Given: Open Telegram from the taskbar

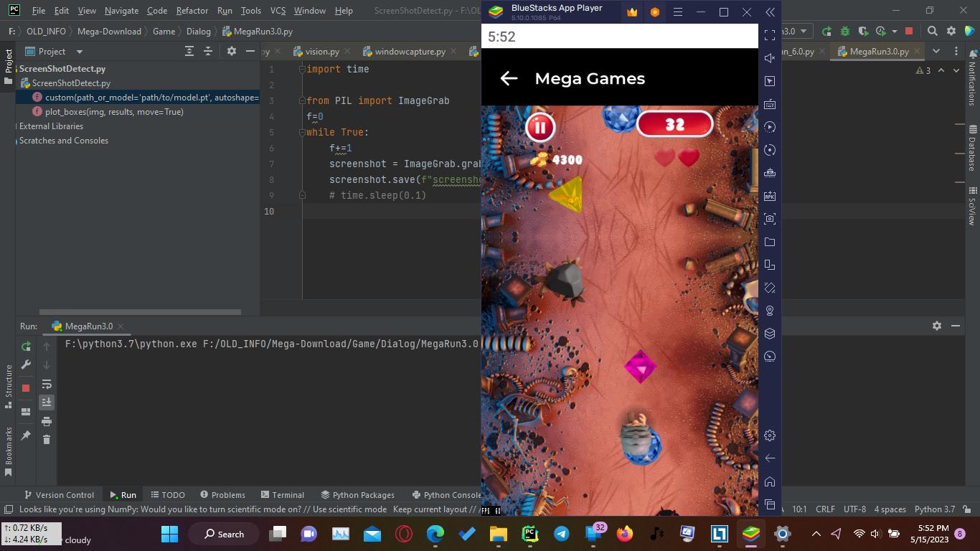Looking at the screenshot, I should tap(562, 534).
